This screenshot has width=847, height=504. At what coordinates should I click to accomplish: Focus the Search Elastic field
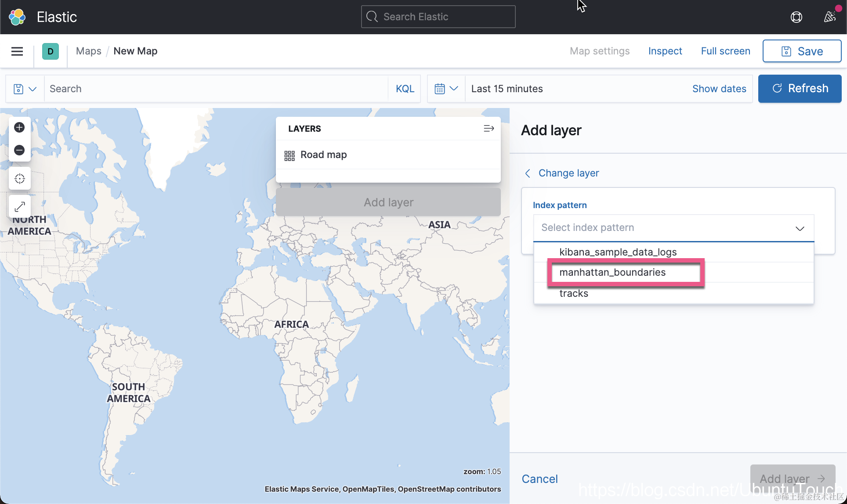tap(438, 17)
